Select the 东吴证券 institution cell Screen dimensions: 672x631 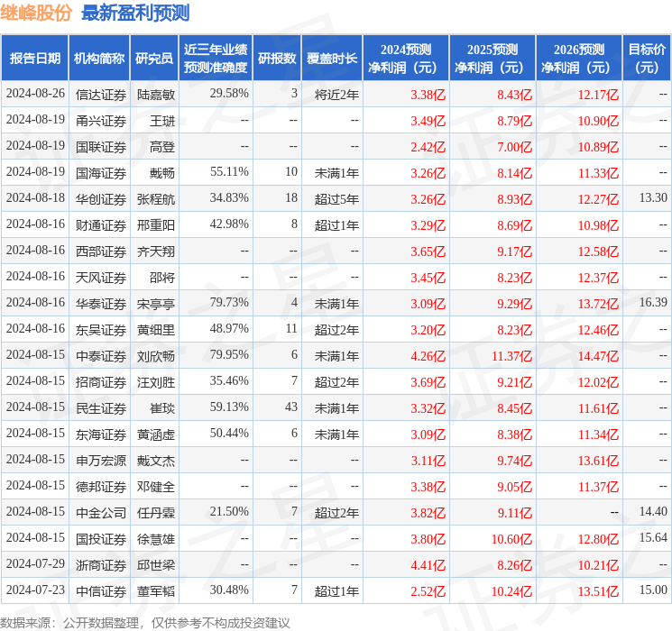101,330
